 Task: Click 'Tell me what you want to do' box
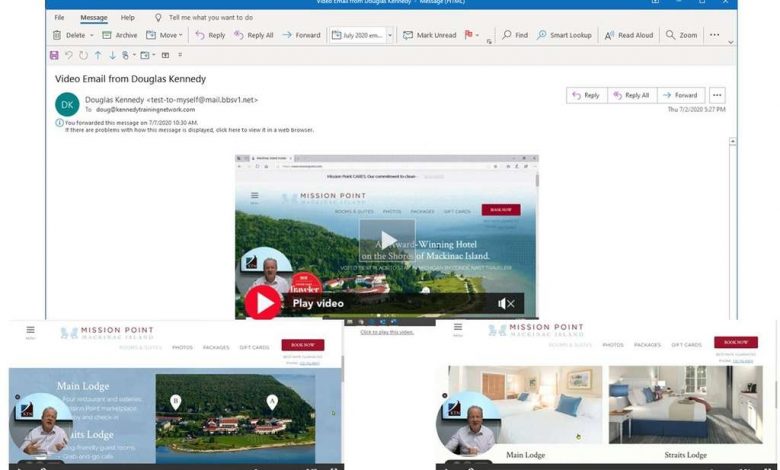(x=211, y=17)
